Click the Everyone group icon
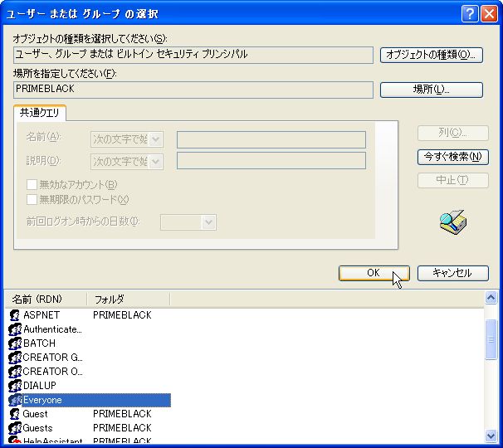This screenshot has width=503, height=448. pyautogui.click(x=14, y=400)
